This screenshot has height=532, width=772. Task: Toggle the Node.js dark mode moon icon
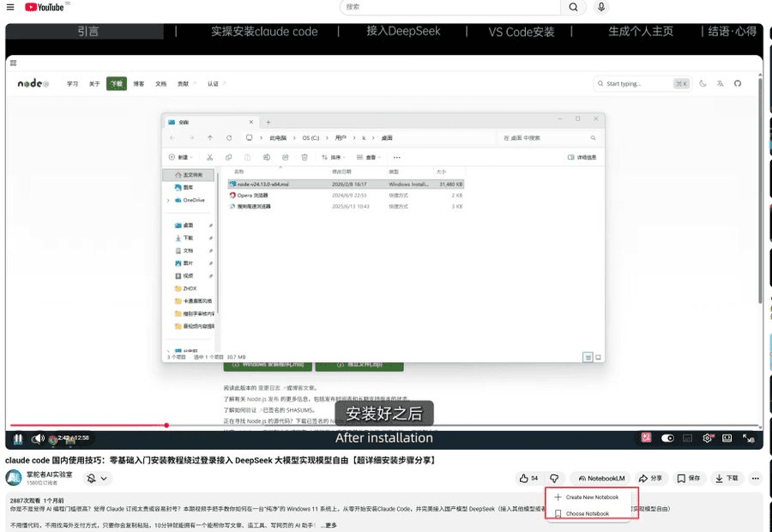(703, 84)
